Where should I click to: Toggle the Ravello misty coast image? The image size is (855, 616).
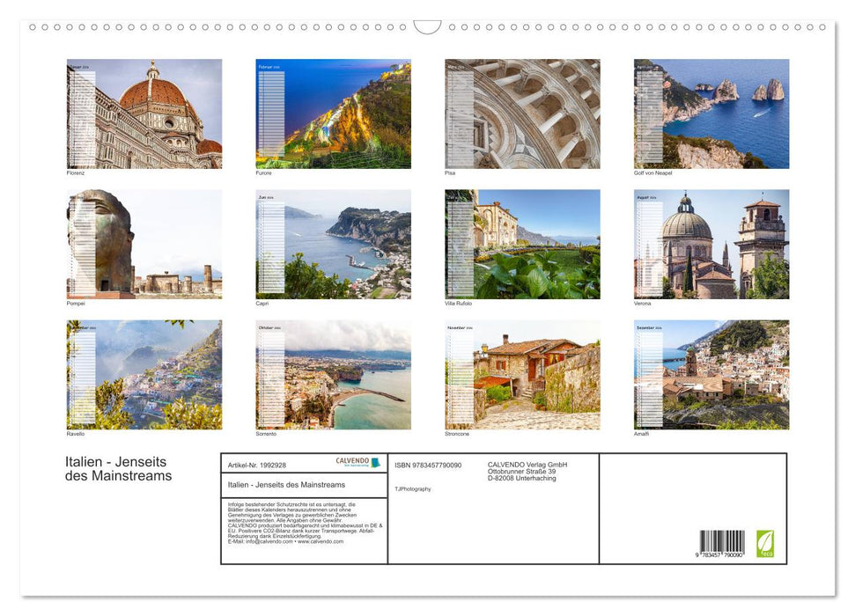click(144, 373)
